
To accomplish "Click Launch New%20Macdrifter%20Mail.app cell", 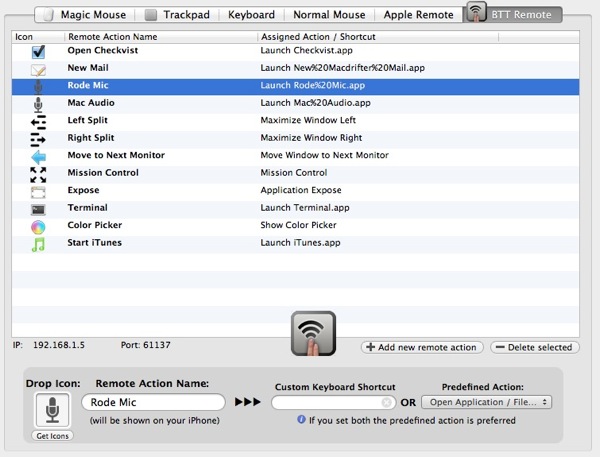I will (342, 68).
